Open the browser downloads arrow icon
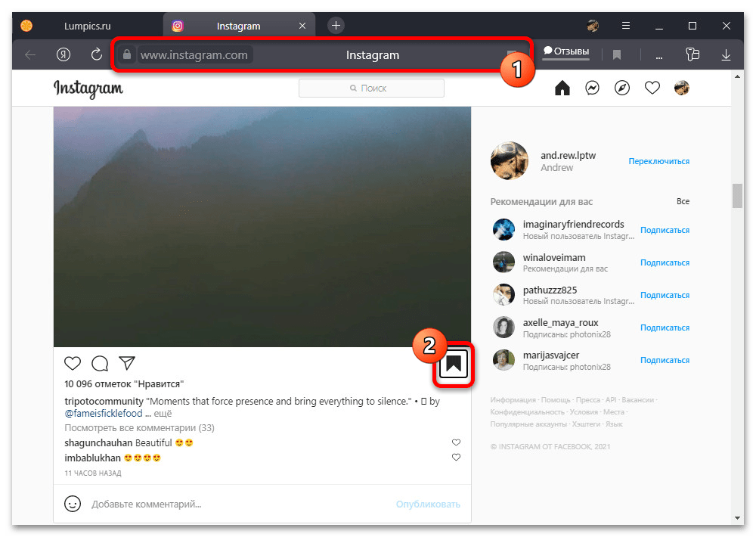 click(x=726, y=54)
